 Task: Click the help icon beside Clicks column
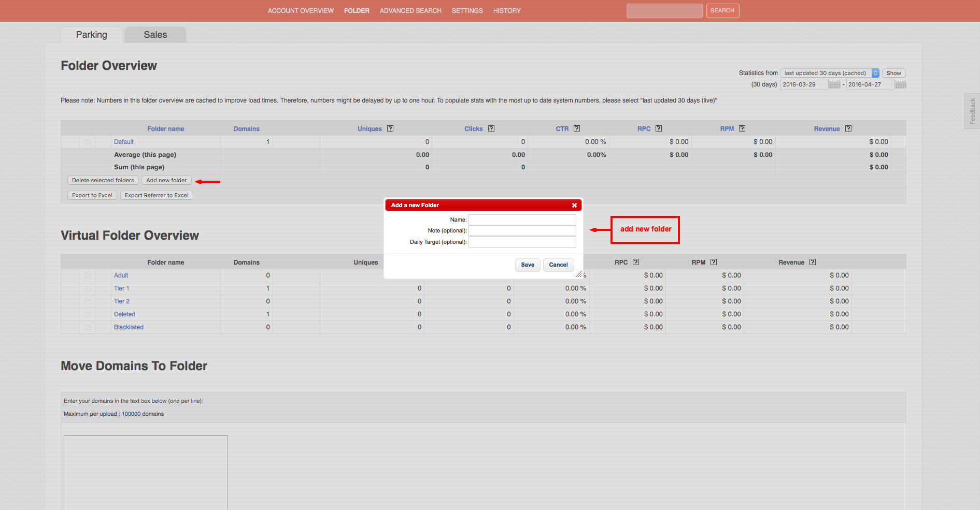[x=491, y=128]
